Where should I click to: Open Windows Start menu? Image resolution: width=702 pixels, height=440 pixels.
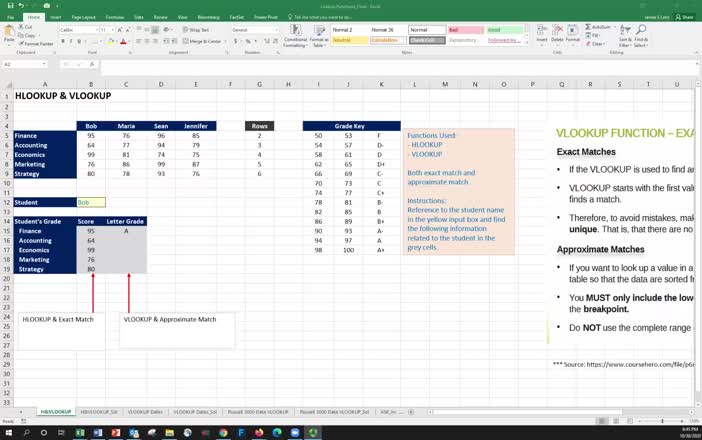(x=9, y=433)
